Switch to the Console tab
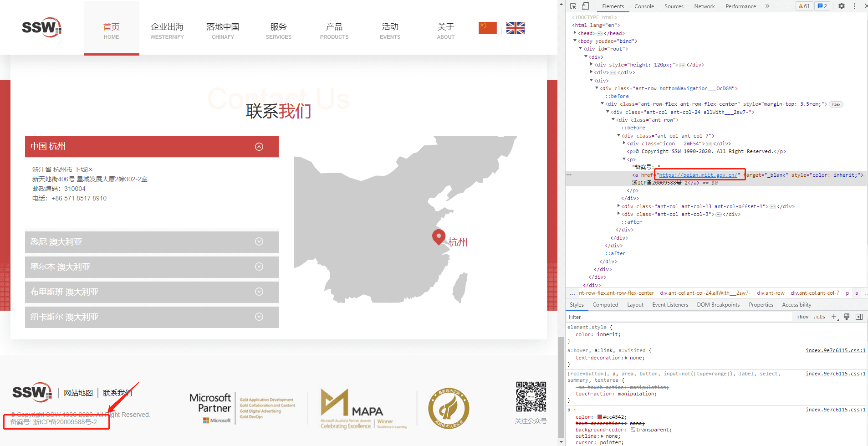Viewport: 868px width, 446px height. [644, 6]
